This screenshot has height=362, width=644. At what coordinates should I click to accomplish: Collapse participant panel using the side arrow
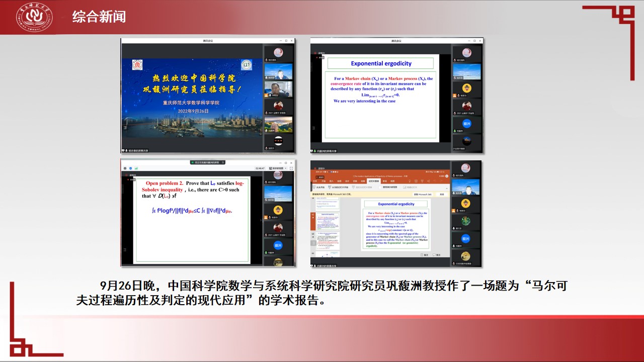click(x=261, y=219)
